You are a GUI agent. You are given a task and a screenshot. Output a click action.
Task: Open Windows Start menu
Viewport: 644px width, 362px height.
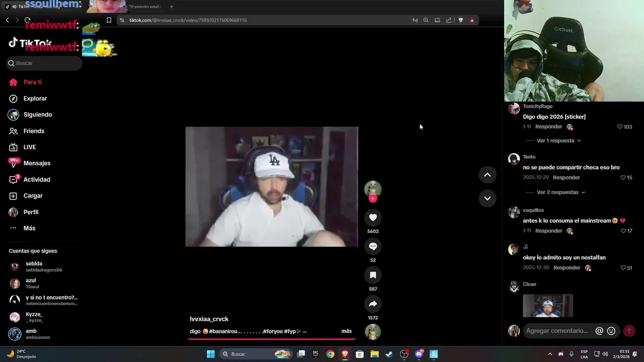(x=211, y=354)
